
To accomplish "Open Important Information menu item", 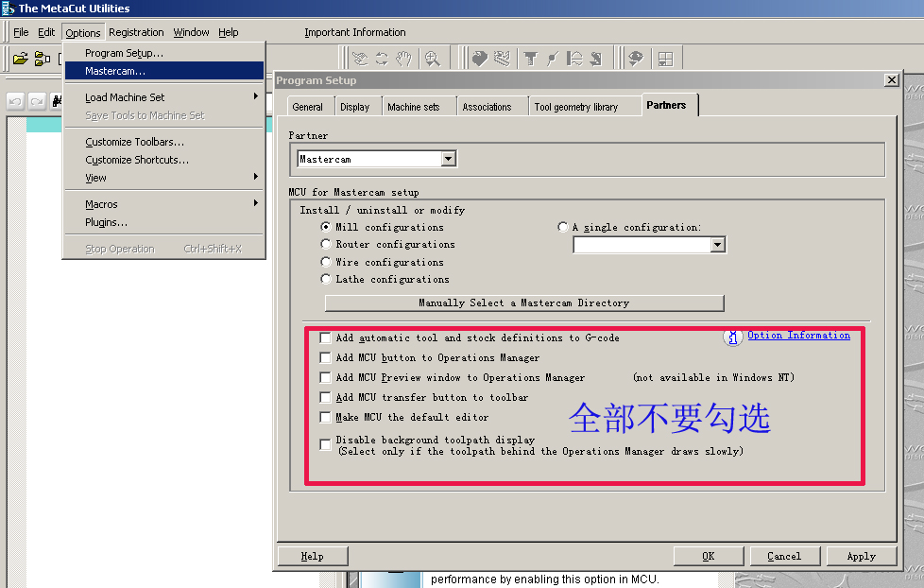I will coord(354,32).
